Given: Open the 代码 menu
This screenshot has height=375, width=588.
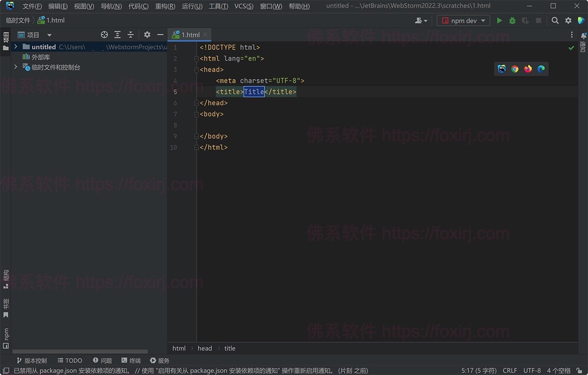Looking at the screenshot, I should pyautogui.click(x=139, y=6).
